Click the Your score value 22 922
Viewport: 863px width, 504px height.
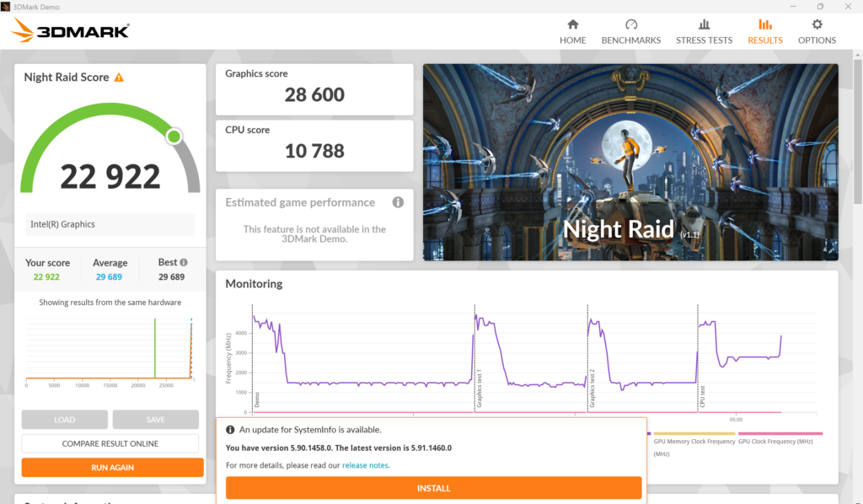pyautogui.click(x=46, y=276)
